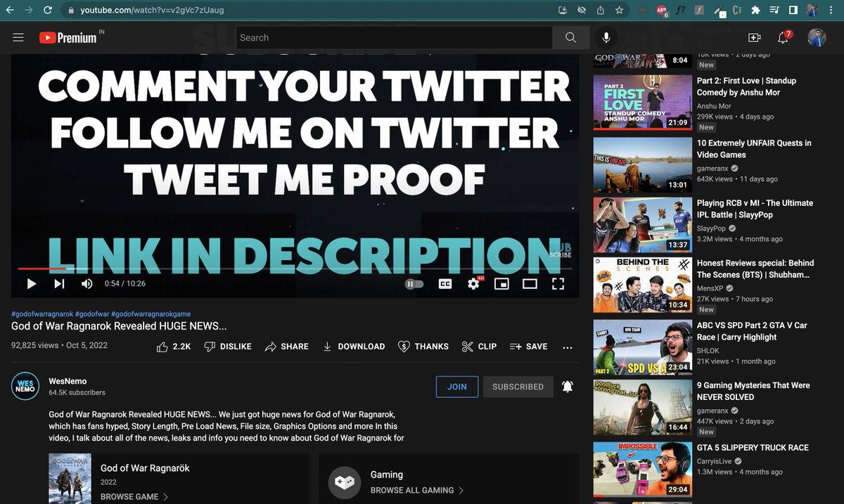Go to YouTube Premium home logo

pyautogui.click(x=69, y=37)
